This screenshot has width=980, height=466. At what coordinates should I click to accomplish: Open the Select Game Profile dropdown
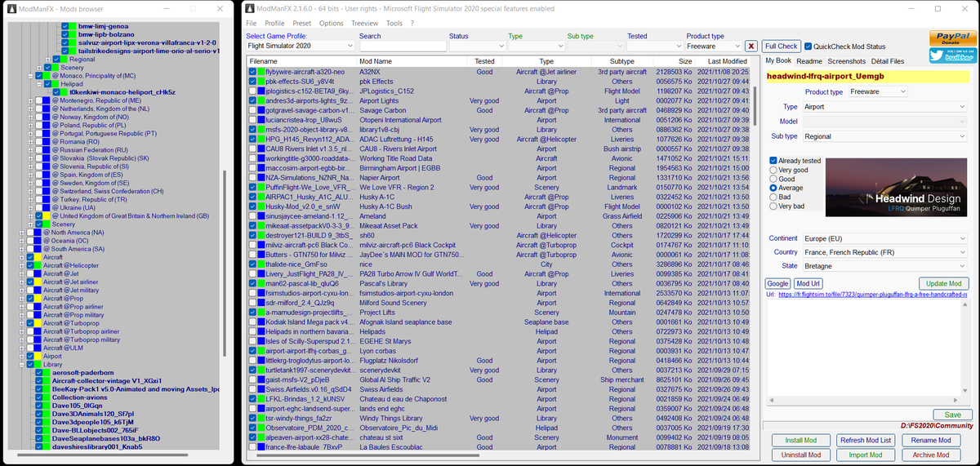coord(299,47)
